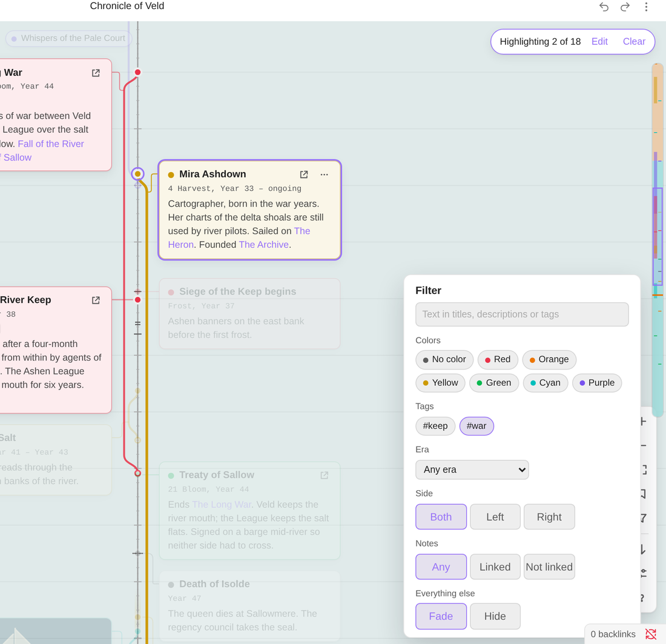
Task: Set Notes filter to Any
Action: coord(441,566)
